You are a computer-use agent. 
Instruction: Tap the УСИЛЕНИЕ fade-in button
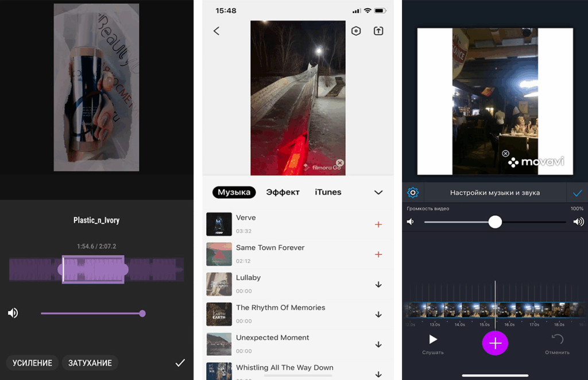[32, 363]
